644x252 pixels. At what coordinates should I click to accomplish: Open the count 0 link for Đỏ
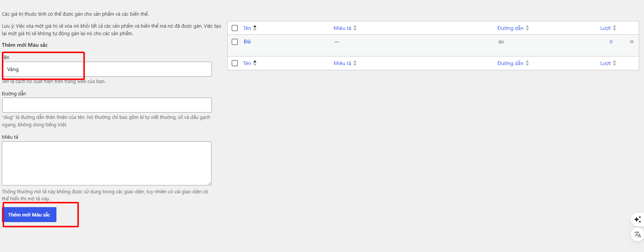(611, 42)
